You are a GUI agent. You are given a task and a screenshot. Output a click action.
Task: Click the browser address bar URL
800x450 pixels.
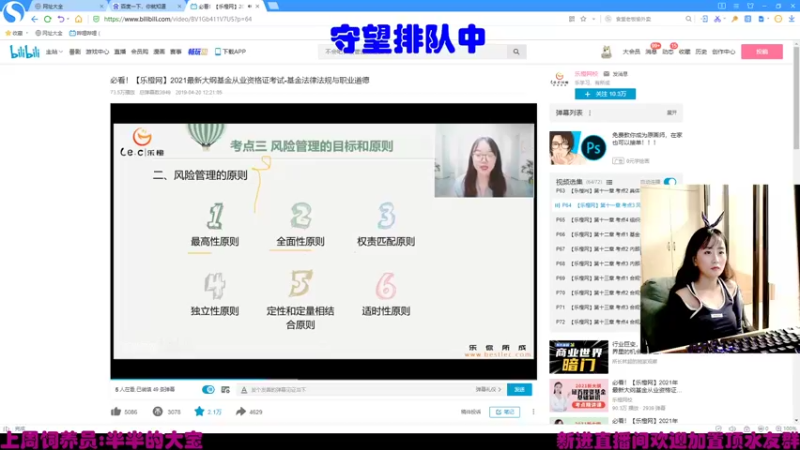tap(178, 19)
